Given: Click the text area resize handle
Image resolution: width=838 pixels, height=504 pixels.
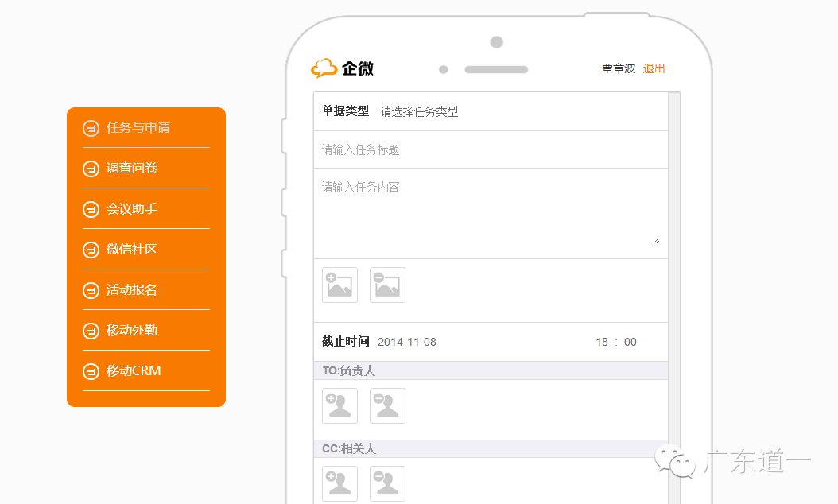Looking at the screenshot, I should point(656,241).
